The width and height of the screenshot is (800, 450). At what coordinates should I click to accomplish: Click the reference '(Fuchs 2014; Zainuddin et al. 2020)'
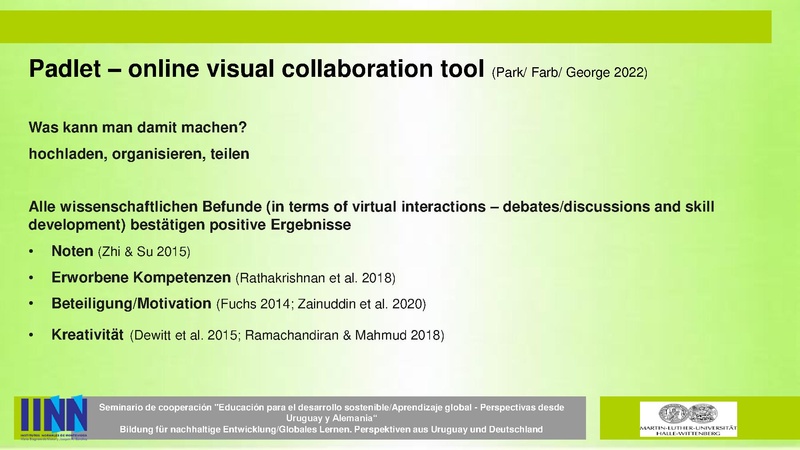[x=321, y=304]
